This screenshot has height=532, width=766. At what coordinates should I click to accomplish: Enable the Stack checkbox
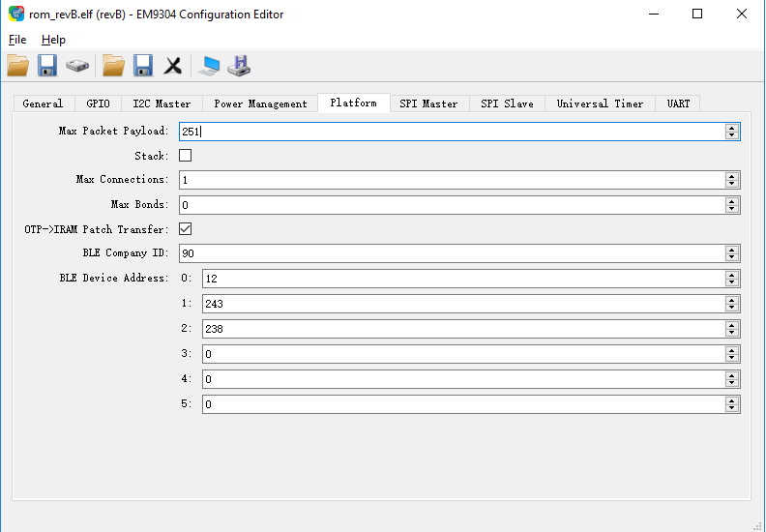(185, 156)
